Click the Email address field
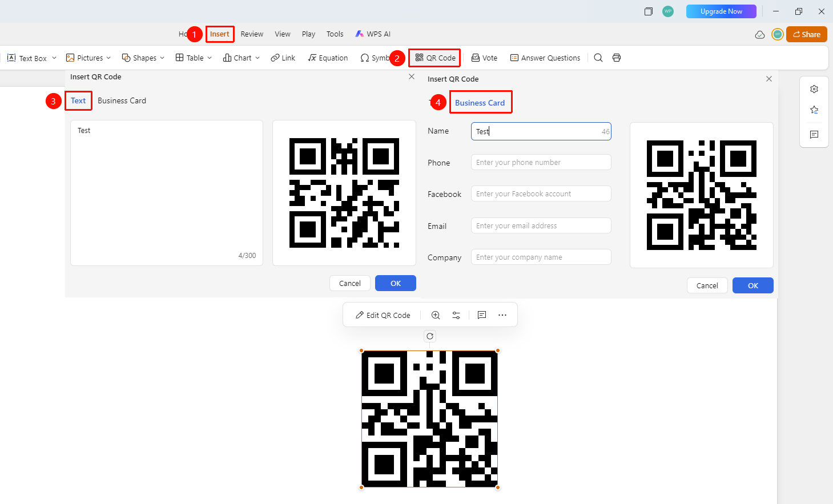This screenshot has width=833, height=504. point(541,225)
